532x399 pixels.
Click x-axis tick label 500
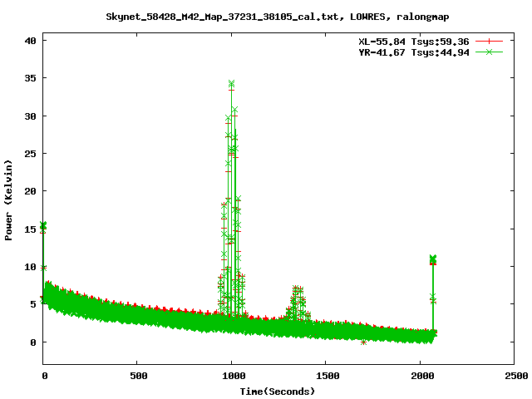click(x=139, y=376)
